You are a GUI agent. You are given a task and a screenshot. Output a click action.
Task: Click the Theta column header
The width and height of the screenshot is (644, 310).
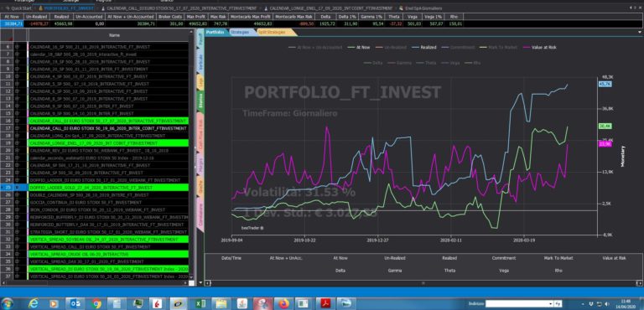394,17
